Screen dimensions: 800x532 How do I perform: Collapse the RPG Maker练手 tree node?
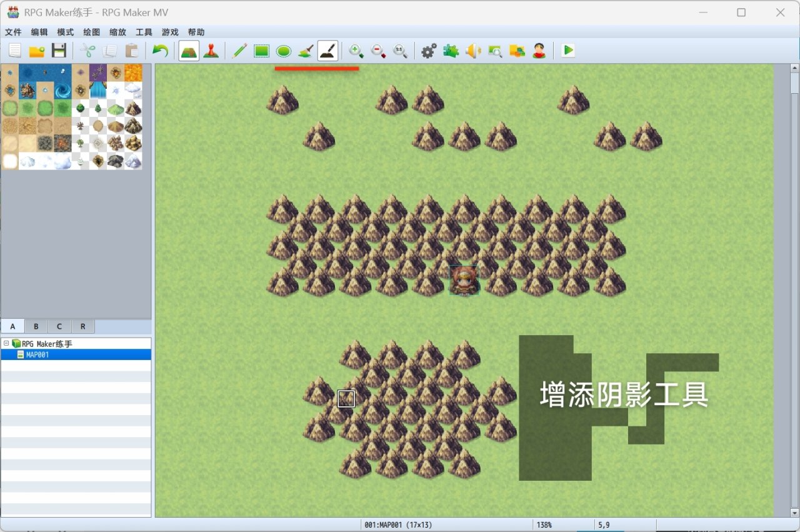coord(6,344)
